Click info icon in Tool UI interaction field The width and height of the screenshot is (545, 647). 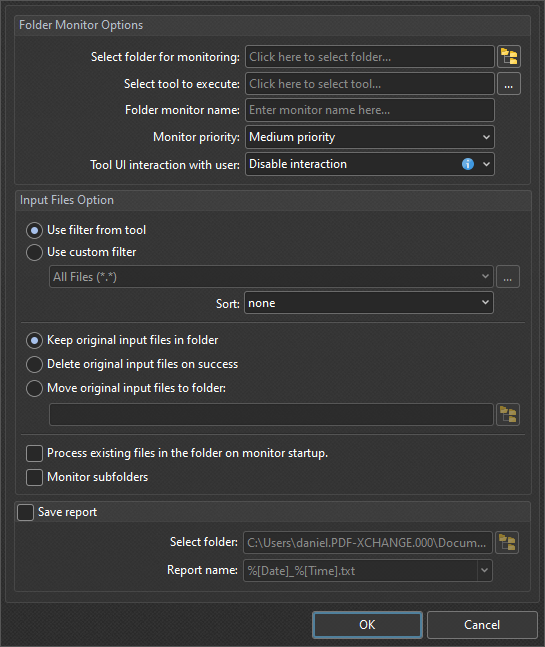tap(467, 164)
